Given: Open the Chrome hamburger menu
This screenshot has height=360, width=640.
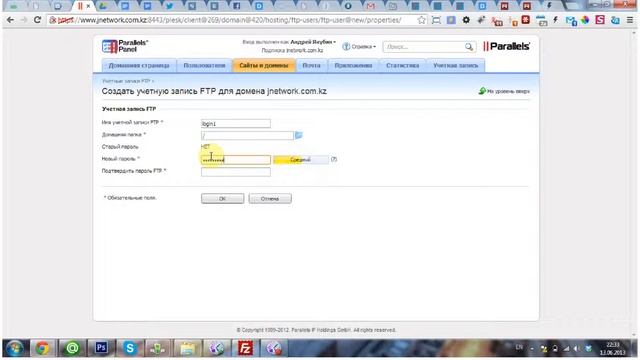Looking at the screenshot, I should [630, 20].
